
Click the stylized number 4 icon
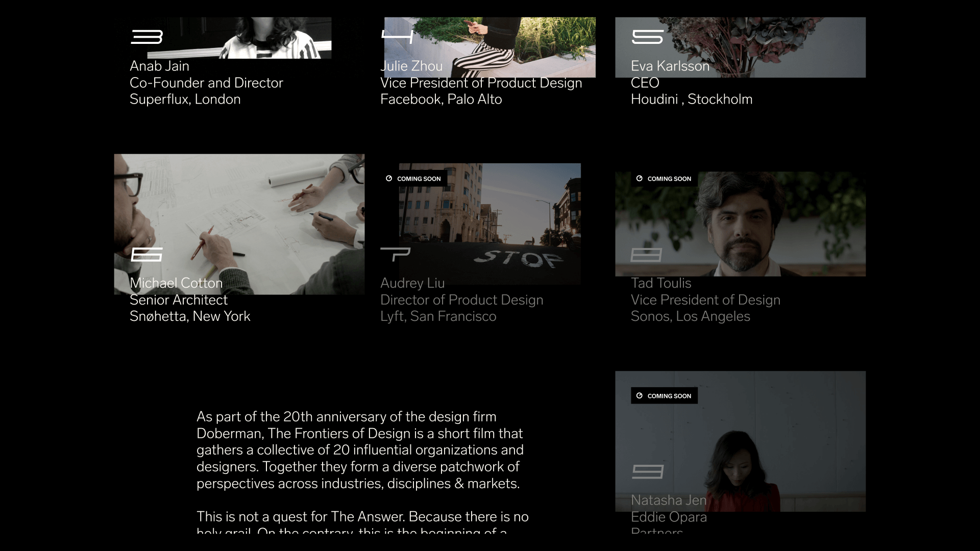(397, 36)
